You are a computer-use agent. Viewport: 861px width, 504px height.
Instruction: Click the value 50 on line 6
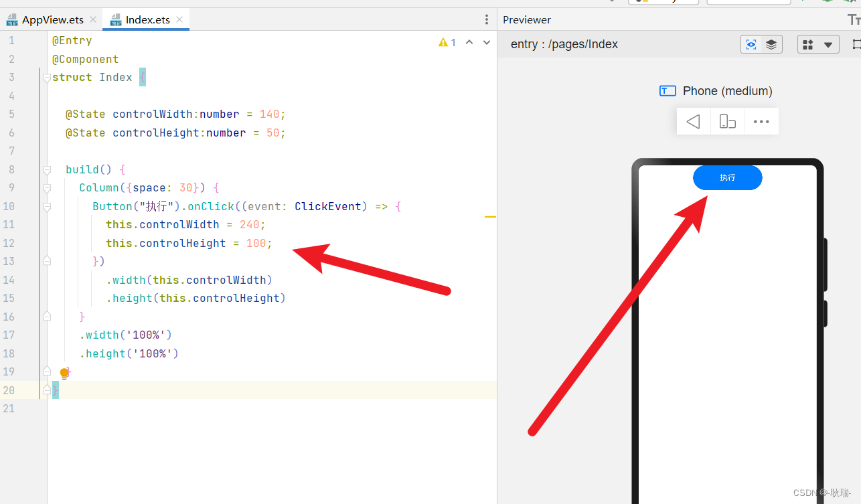(x=273, y=133)
